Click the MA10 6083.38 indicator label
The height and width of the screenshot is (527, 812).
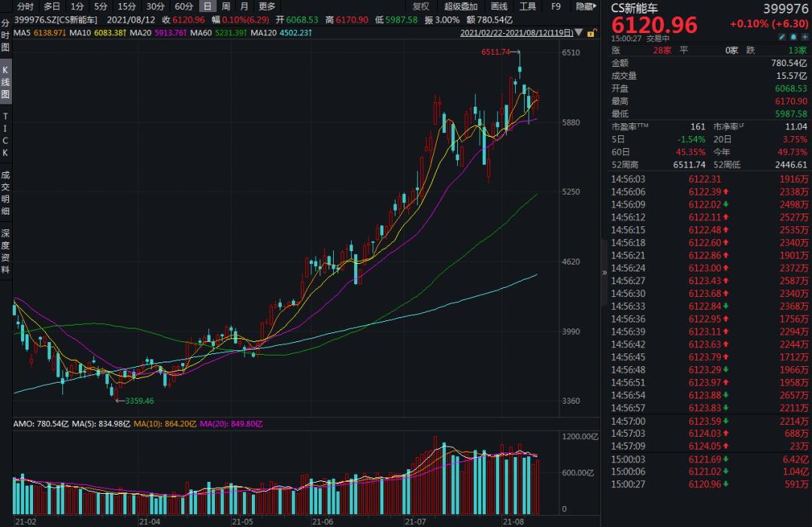(98, 32)
